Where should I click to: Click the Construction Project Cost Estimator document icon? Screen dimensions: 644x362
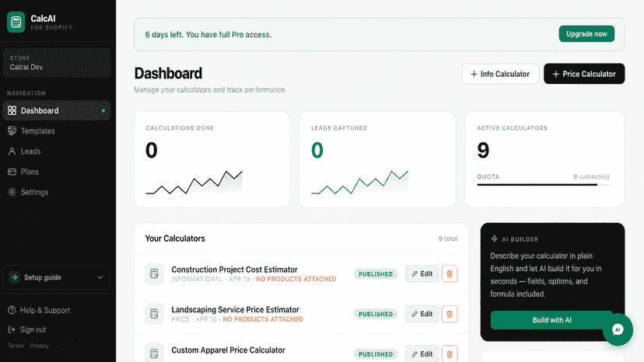coord(154,273)
